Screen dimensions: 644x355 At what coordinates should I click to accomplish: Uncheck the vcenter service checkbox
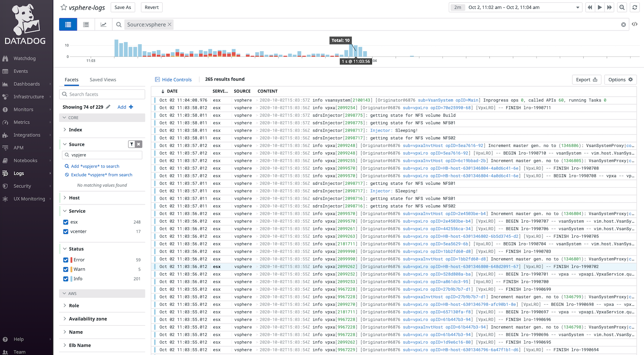(66, 231)
